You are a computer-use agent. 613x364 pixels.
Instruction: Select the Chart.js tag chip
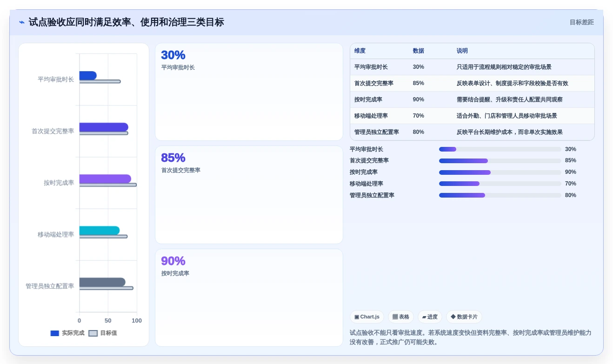coord(367,317)
